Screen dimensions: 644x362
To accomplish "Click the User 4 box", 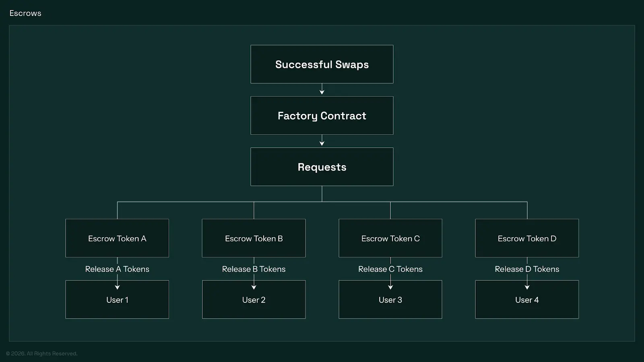I will point(527,300).
